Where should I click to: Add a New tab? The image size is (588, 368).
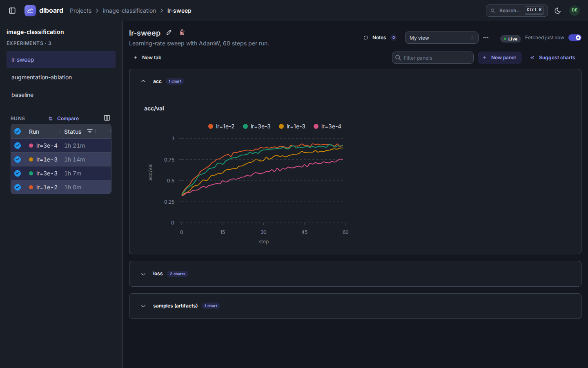(x=147, y=58)
